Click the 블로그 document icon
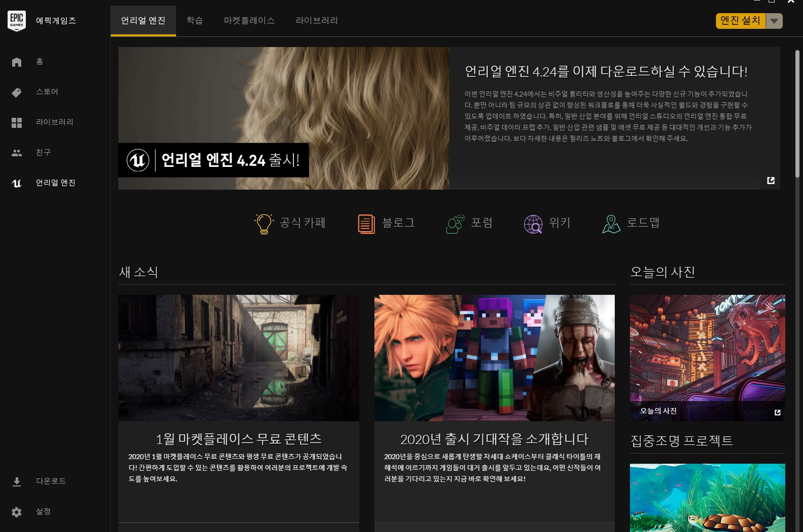 [x=366, y=224]
